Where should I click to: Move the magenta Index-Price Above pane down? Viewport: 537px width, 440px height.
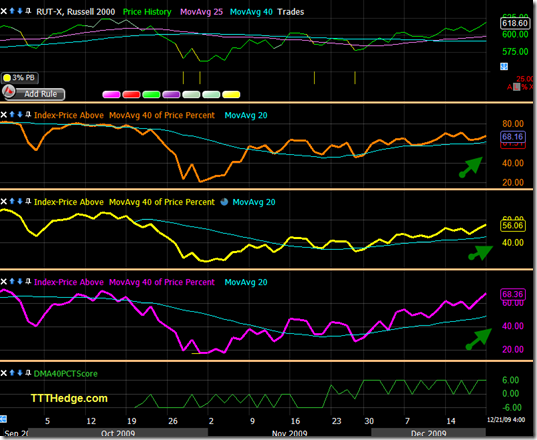(x=20, y=281)
